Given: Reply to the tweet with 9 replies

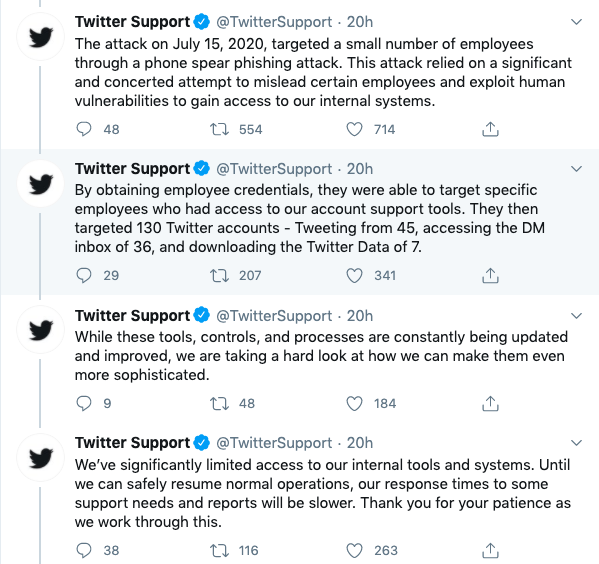Looking at the screenshot, I should (84, 403).
